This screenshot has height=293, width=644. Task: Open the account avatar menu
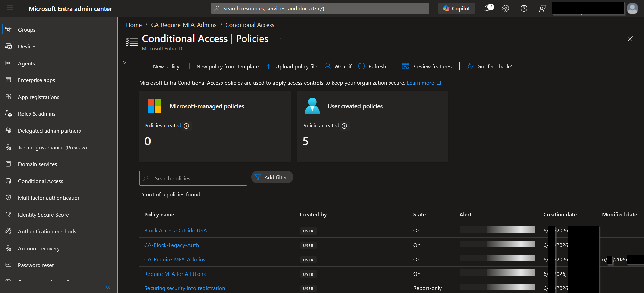coord(632,8)
